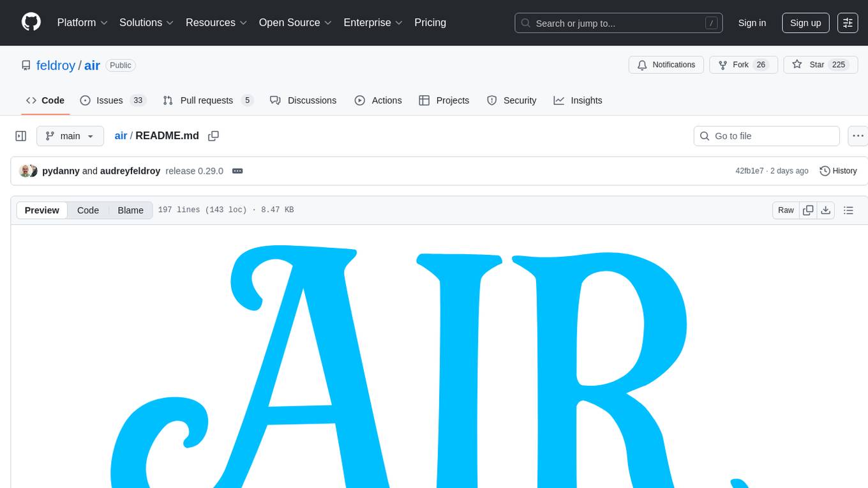Image resolution: width=868 pixels, height=488 pixels.
Task: Open more file actions ellipsis menu
Action: [858, 136]
